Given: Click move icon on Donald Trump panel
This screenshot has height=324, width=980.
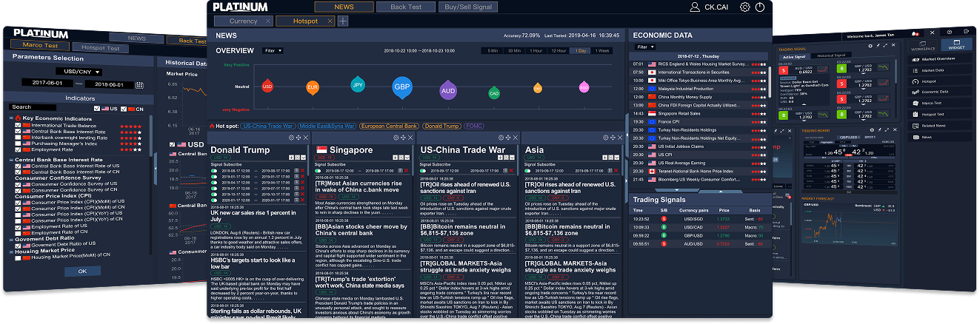Looking at the screenshot, I should point(299,138).
